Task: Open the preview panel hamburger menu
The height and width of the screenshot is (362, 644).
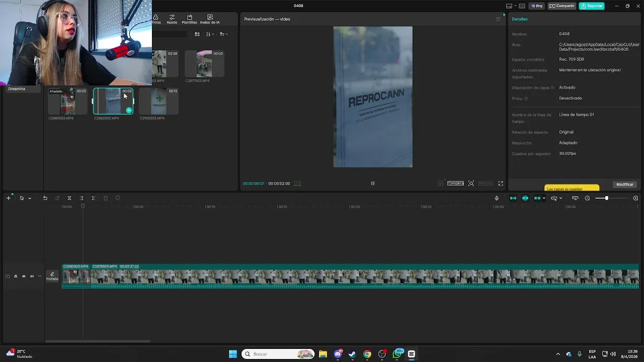Action: [x=498, y=19]
